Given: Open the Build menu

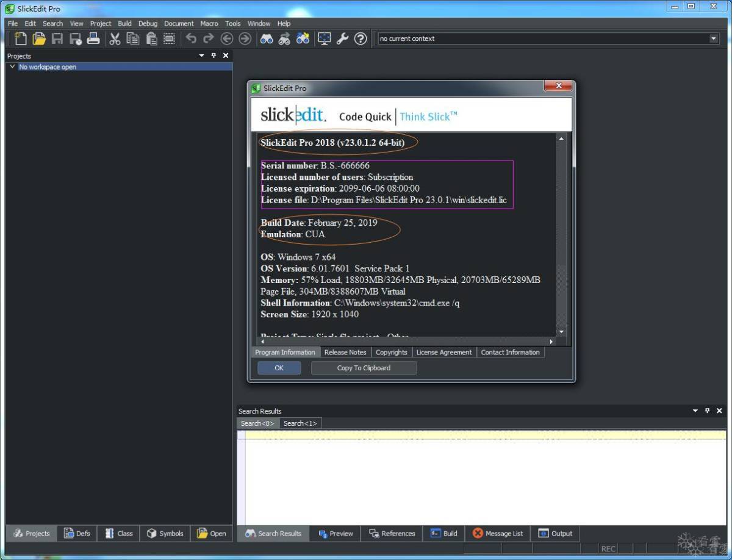Looking at the screenshot, I should [124, 23].
